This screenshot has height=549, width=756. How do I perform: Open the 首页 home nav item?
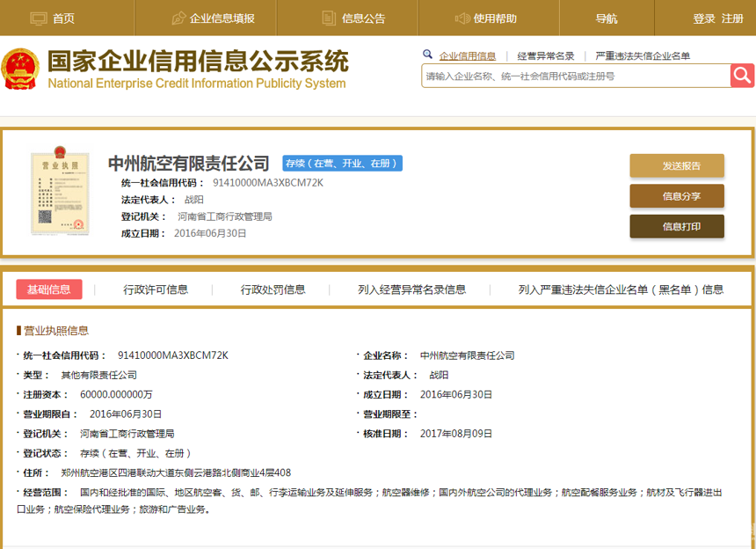[63, 18]
